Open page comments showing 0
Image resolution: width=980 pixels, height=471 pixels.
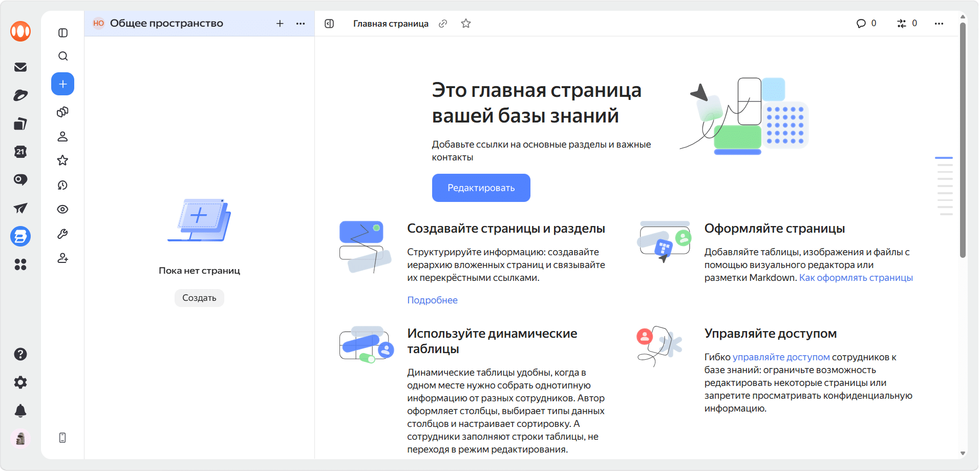click(x=866, y=24)
